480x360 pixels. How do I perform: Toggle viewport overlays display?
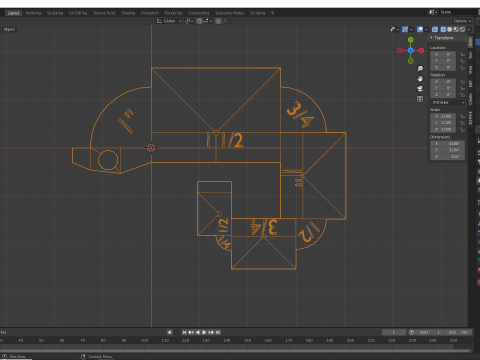point(420,29)
